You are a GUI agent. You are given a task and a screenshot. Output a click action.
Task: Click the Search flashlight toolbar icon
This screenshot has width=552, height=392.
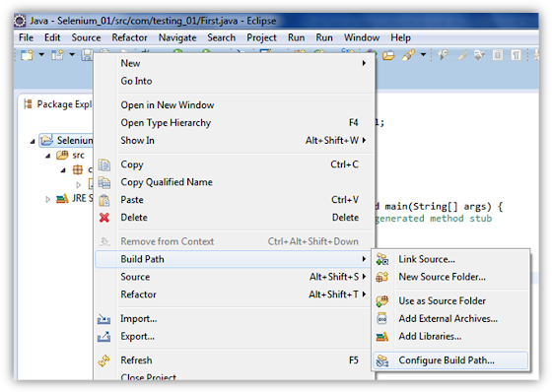click(x=408, y=55)
